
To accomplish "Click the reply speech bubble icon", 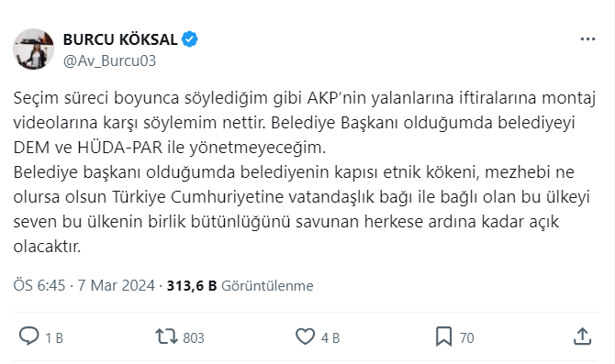I will click(29, 336).
